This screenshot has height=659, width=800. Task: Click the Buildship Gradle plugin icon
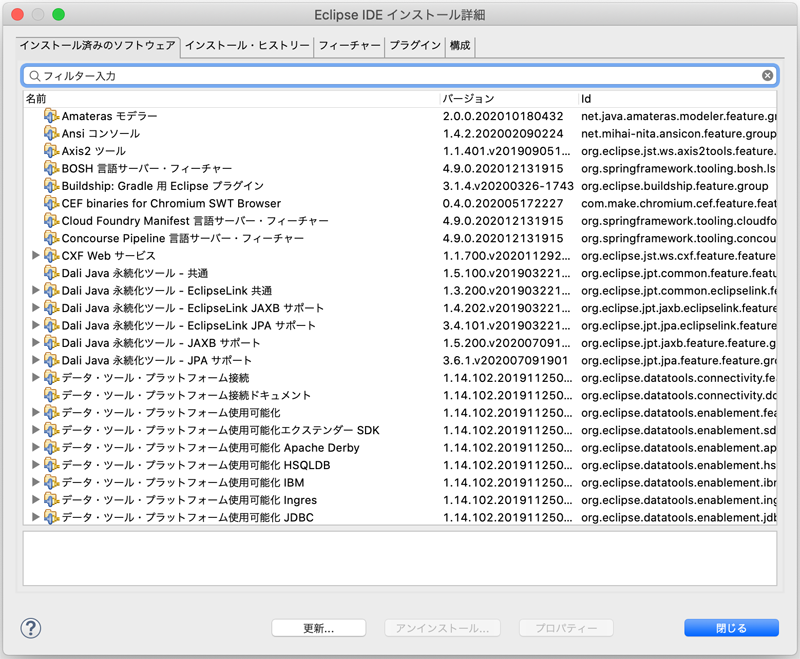click(x=51, y=186)
